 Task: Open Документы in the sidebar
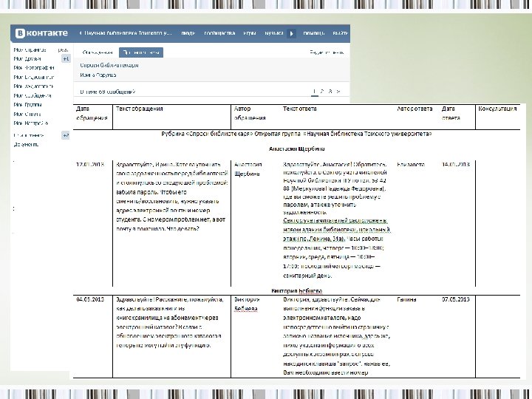coord(26,145)
